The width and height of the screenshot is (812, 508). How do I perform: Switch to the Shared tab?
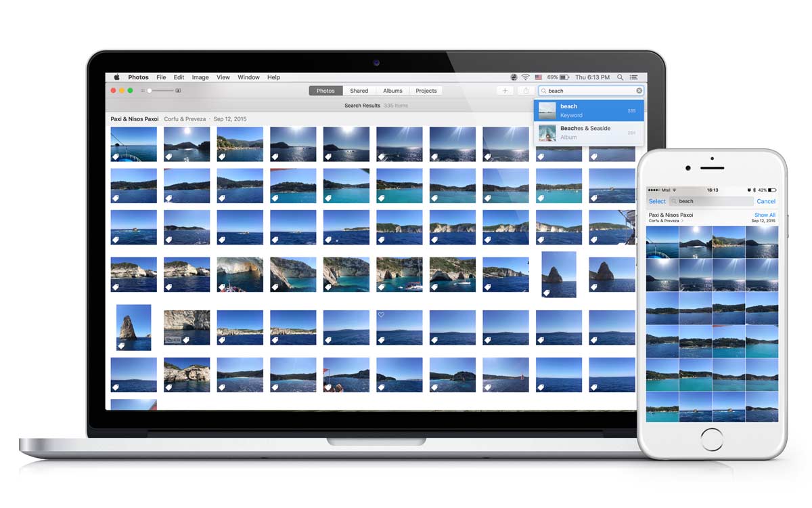(359, 91)
